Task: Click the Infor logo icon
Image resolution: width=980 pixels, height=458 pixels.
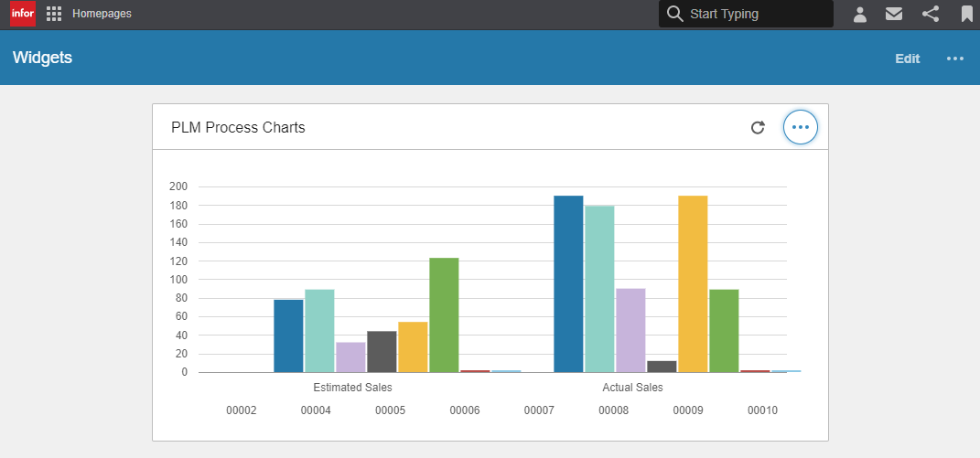Action: point(23,14)
